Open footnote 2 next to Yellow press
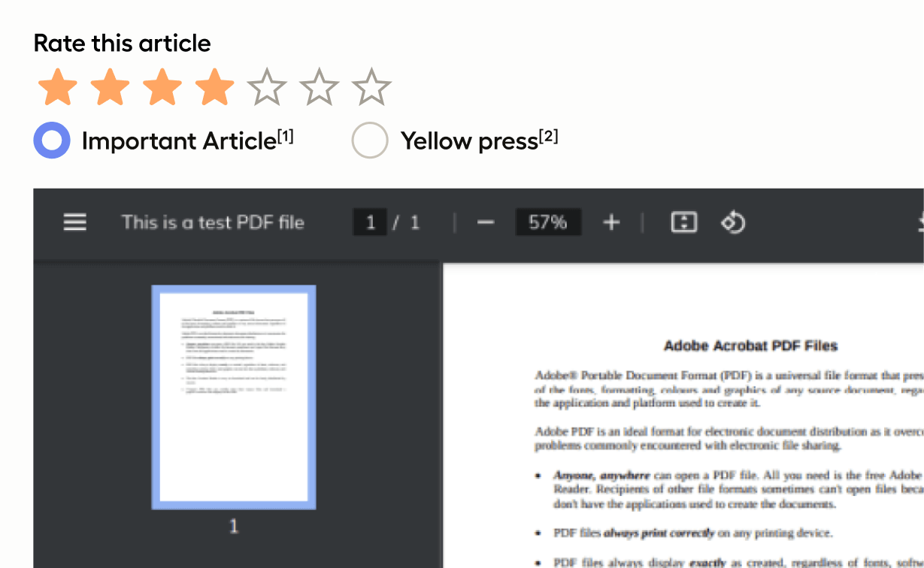The image size is (924, 568). (549, 137)
